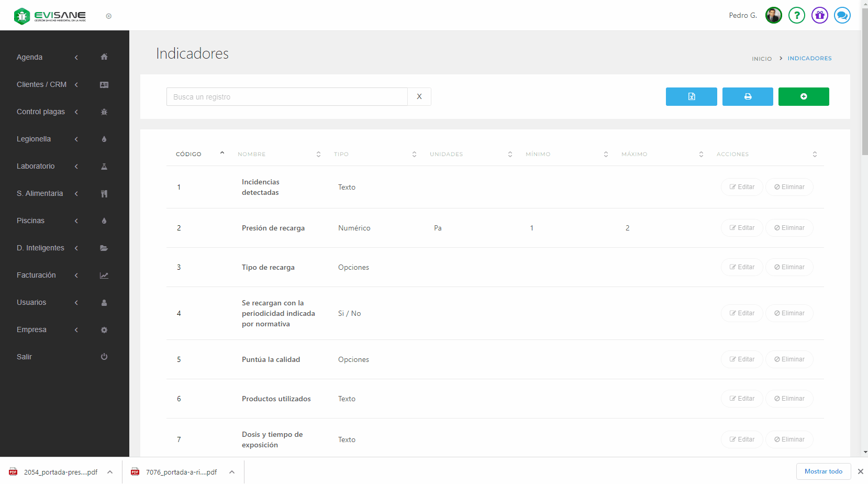Open the Laboratorio menu item

coord(36,166)
